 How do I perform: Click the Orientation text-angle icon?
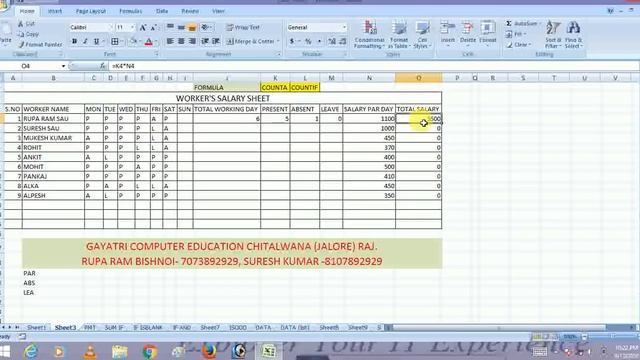pyautogui.click(x=205, y=28)
